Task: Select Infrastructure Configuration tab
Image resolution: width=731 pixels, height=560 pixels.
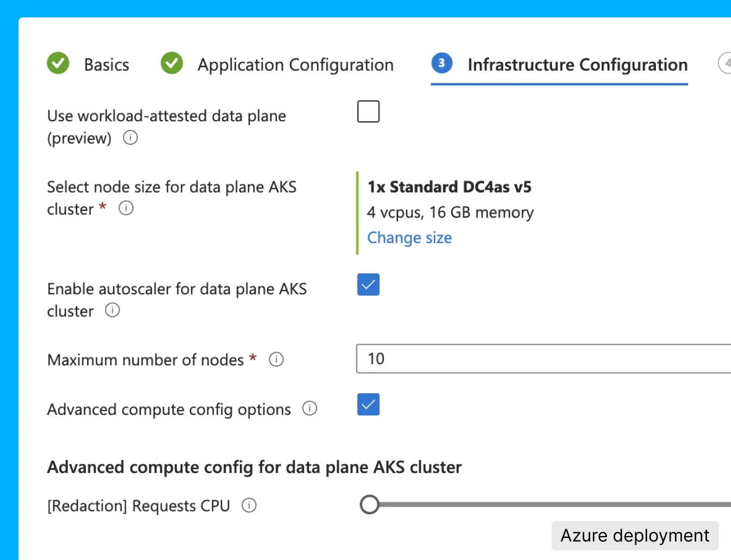Action: click(577, 65)
